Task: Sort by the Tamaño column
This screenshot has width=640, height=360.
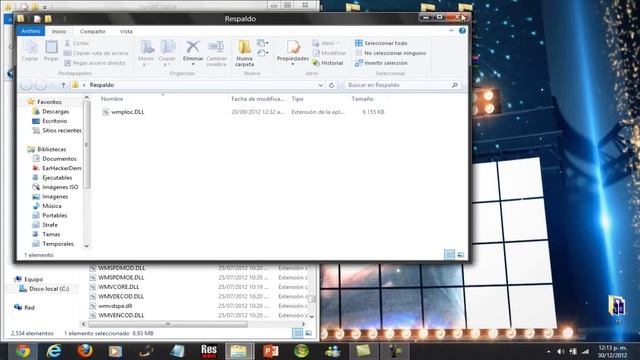Action: [362, 99]
